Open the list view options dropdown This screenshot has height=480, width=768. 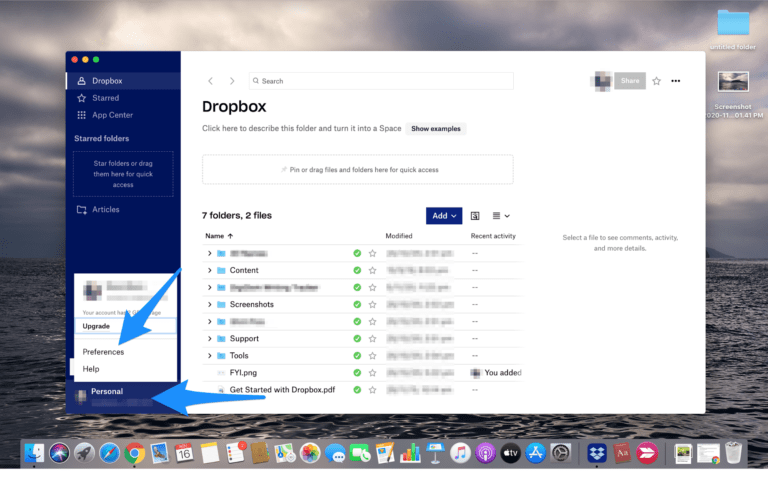(501, 216)
